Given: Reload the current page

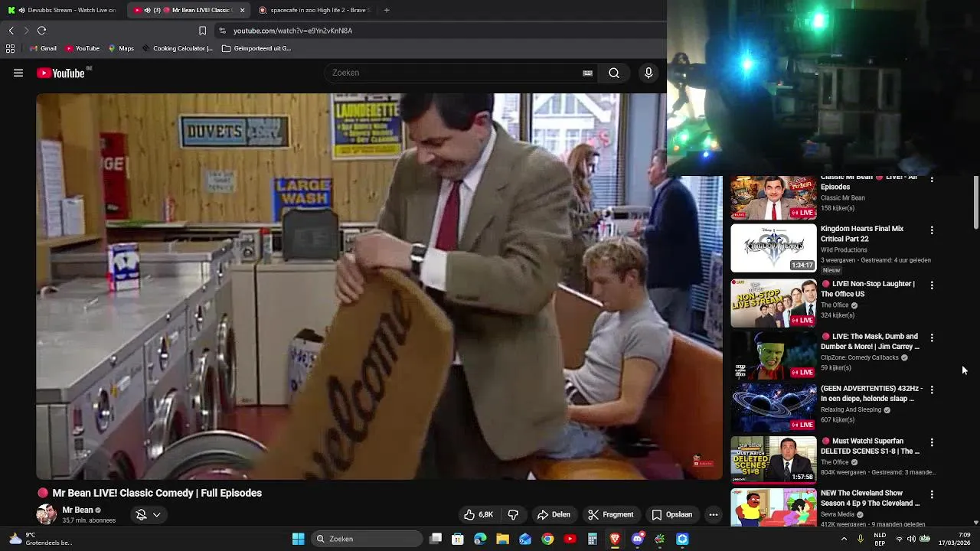Looking at the screenshot, I should tap(41, 31).
